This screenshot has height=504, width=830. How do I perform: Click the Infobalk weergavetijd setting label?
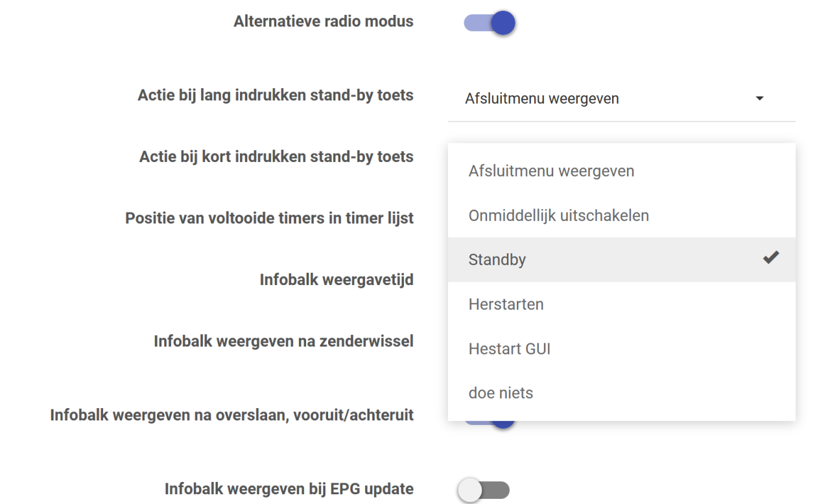(x=337, y=281)
